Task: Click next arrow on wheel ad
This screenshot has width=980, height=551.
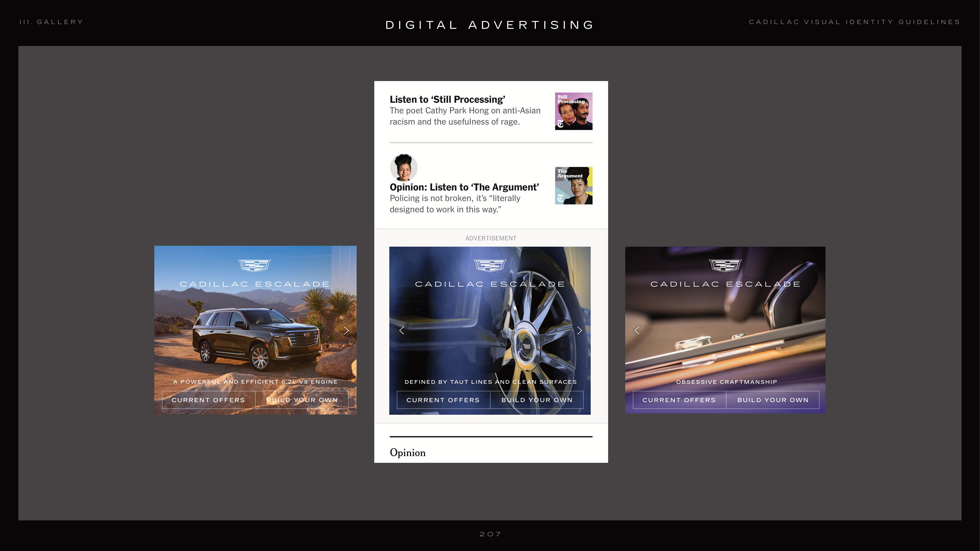Action: pyautogui.click(x=579, y=330)
